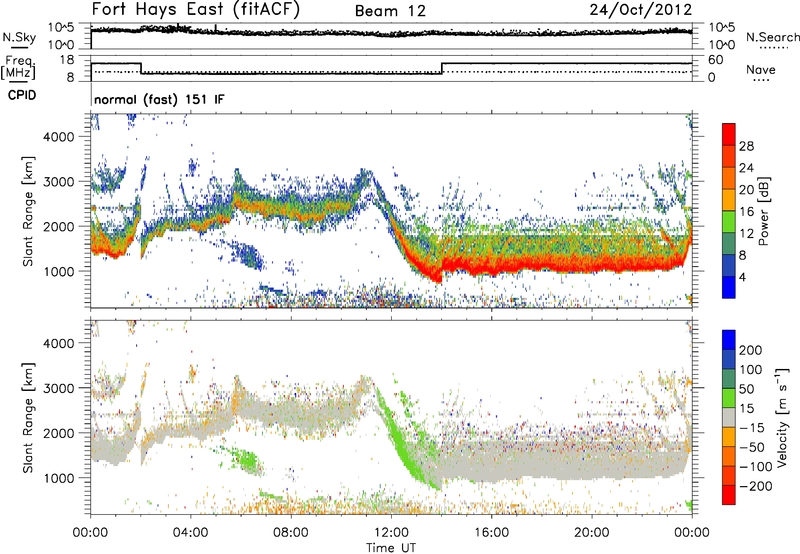Viewport: 800px width, 554px height.
Task: Click the '12:00' time axis tick label
Action: 391,533
